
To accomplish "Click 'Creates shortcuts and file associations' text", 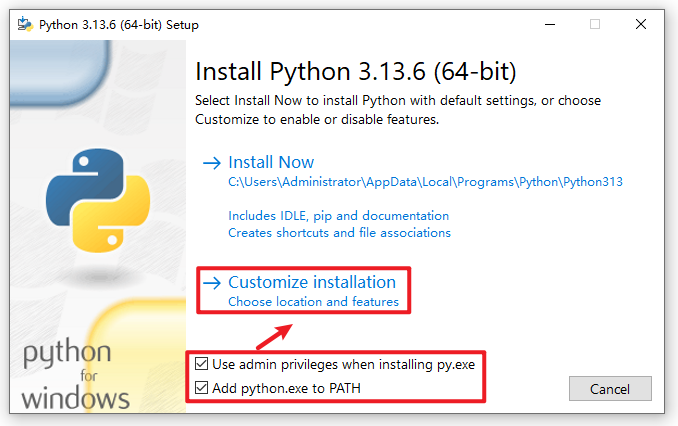I will coord(339,232).
